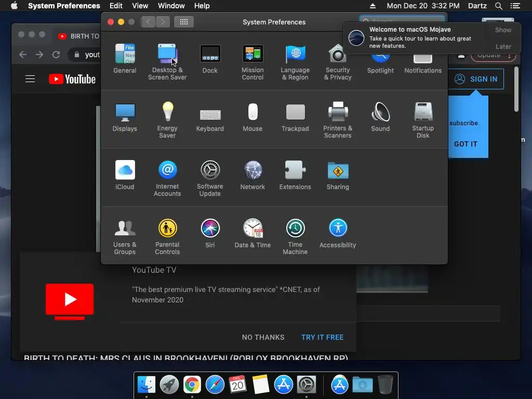Select the BIRTH TO Chrome tab
The image size is (532, 399).
coord(78,36)
